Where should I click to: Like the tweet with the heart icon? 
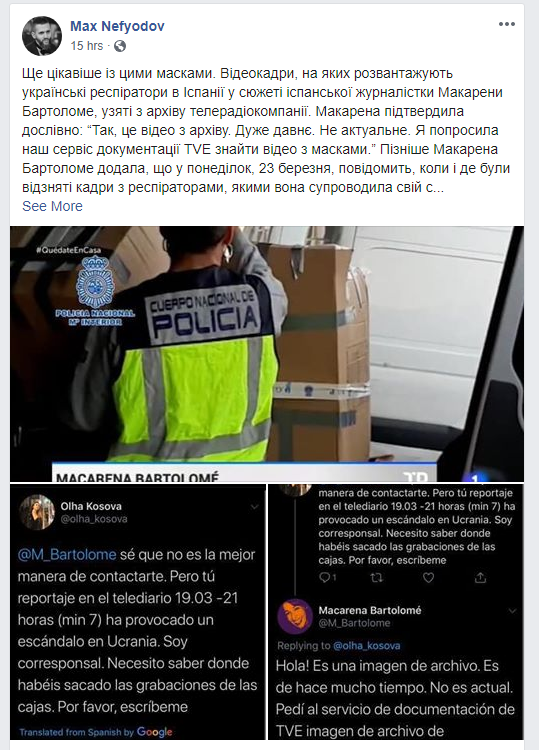[x=429, y=578]
